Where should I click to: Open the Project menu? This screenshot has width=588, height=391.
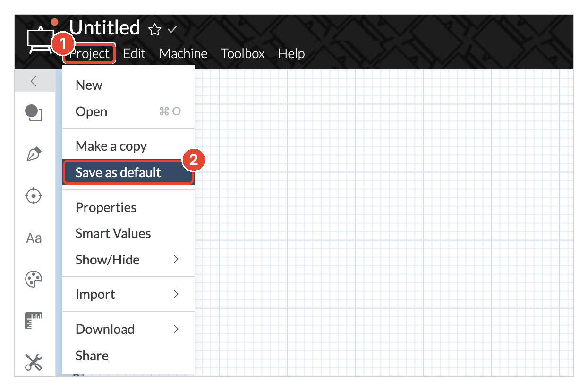89,54
